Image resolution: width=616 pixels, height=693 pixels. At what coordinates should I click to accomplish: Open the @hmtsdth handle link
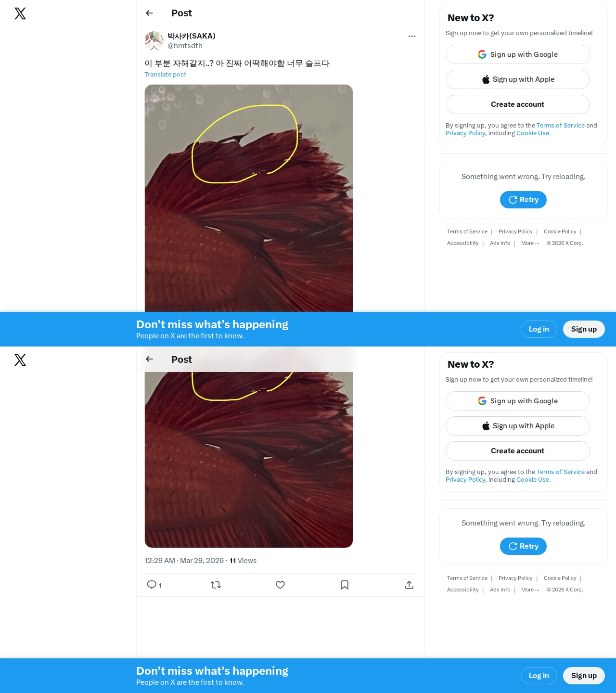(185, 46)
